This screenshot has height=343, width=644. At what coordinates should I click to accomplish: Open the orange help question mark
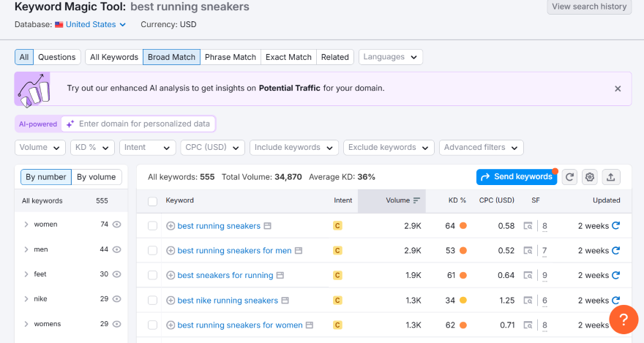pos(624,319)
